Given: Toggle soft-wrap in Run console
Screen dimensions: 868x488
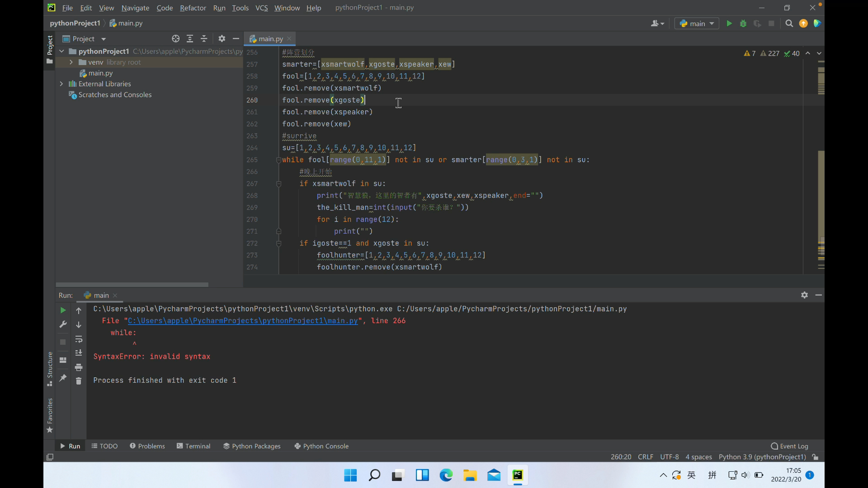Looking at the screenshot, I should 79,339.
